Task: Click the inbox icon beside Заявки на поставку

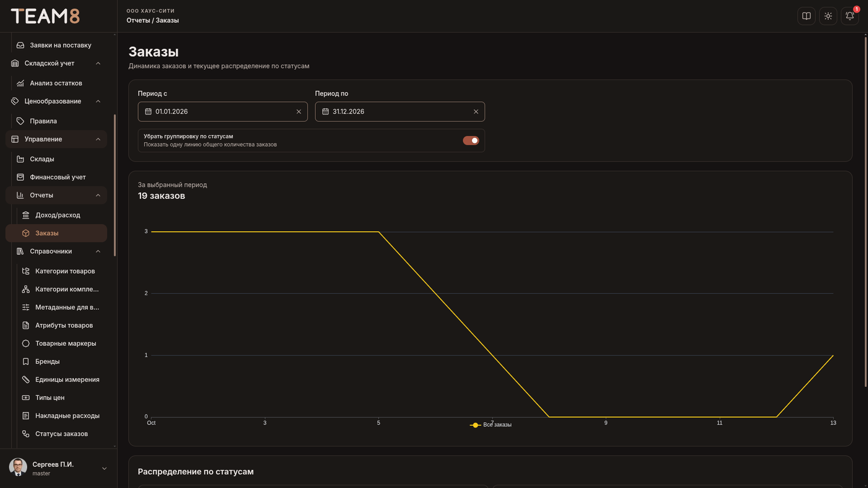Action: pos(20,45)
